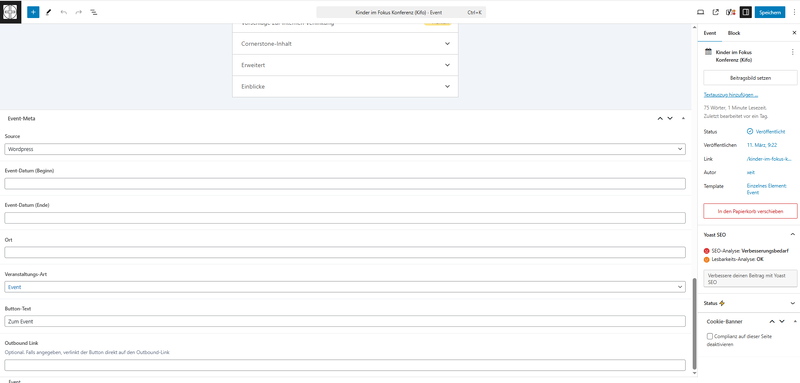Click the Button-Text field with Zum Event

(x=345, y=321)
